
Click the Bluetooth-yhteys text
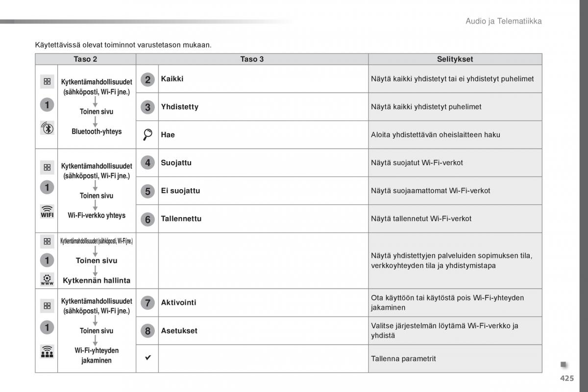click(x=97, y=131)
